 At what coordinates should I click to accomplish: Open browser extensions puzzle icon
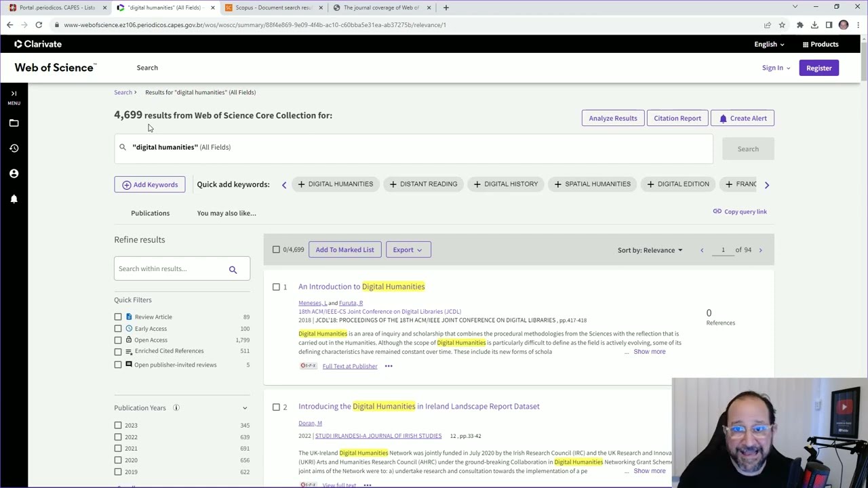(800, 25)
